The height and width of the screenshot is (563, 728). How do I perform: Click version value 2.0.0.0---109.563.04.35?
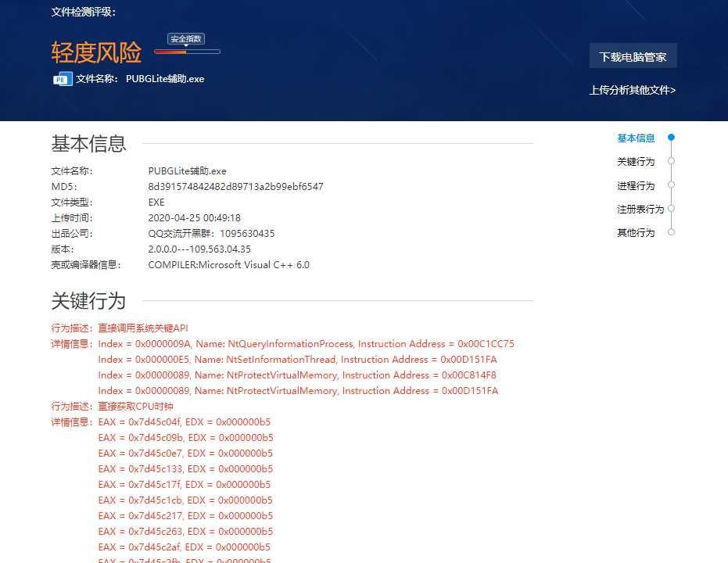click(199, 249)
